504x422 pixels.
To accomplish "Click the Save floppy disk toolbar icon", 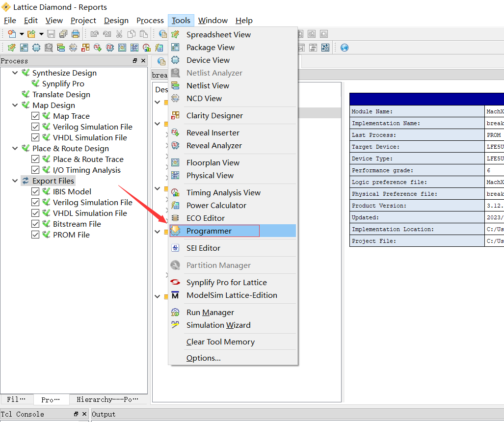I will point(51,34).
